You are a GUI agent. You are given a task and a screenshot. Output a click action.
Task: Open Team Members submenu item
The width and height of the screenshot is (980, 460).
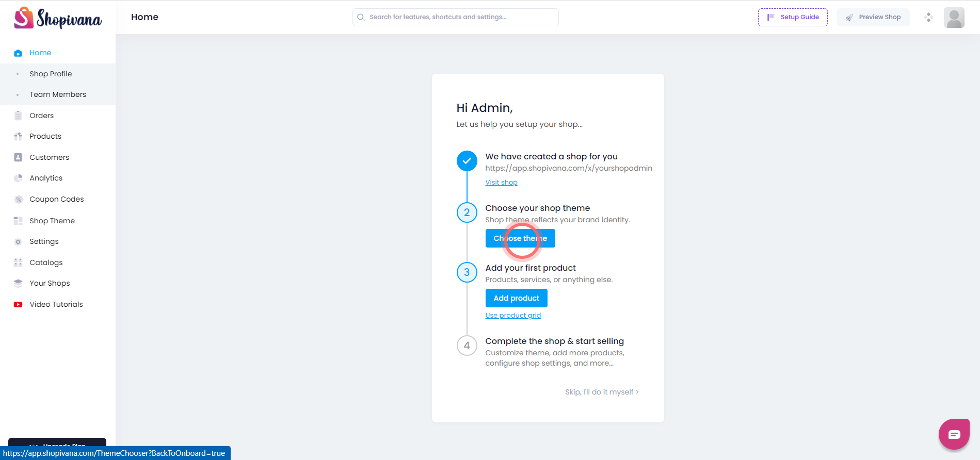58,94
